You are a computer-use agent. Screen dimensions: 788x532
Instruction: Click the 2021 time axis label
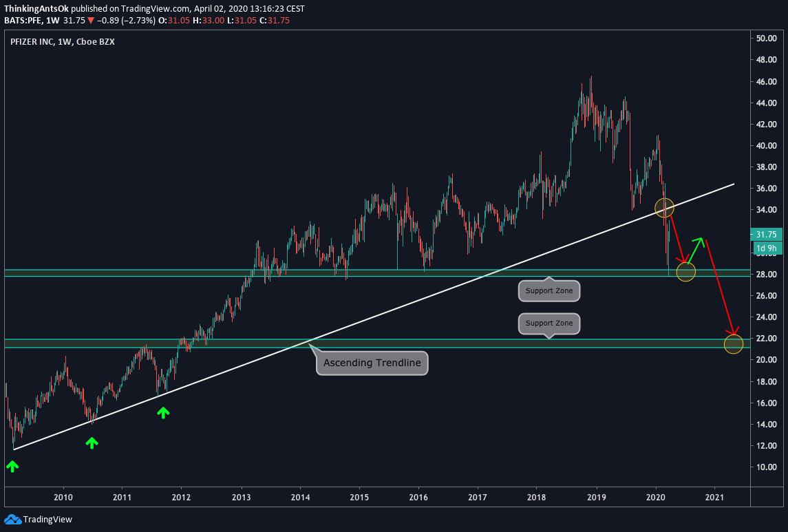coord(714,498)
